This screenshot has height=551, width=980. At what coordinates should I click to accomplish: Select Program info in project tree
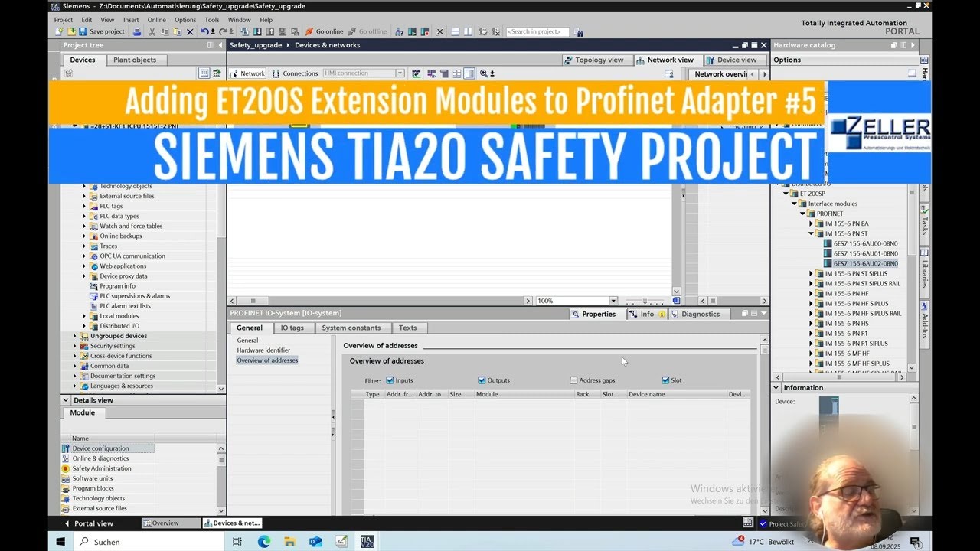click(117, 286)
